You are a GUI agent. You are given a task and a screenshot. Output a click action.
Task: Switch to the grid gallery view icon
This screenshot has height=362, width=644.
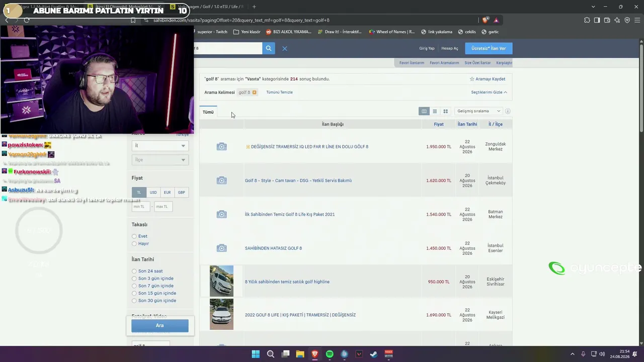(445, 111)
